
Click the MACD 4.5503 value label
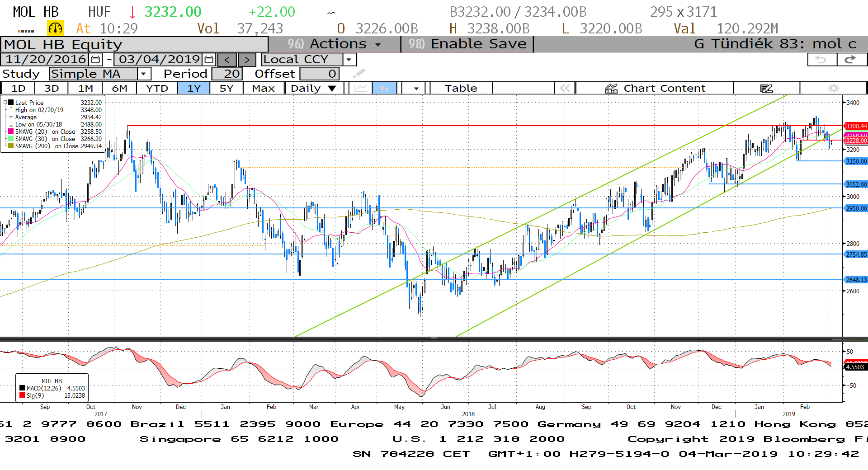click(855, 367)
